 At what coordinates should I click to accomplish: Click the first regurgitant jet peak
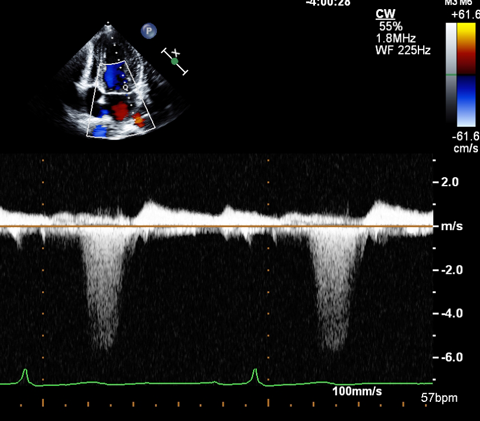pos(106,347)
